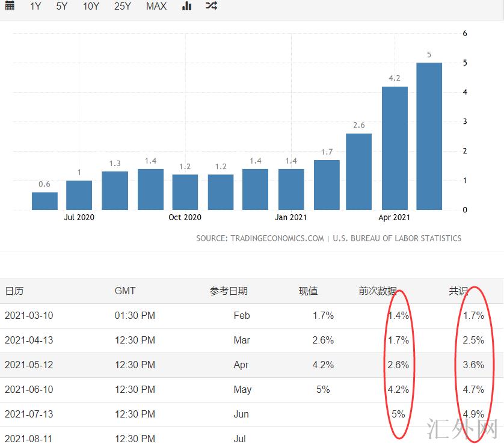Click the 日历 column header
Screen dimensions: 504x447
[x=14, y=291]
